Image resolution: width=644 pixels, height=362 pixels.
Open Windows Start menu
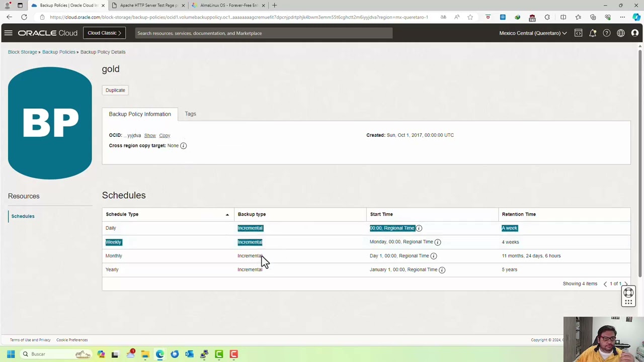[11, 354]
